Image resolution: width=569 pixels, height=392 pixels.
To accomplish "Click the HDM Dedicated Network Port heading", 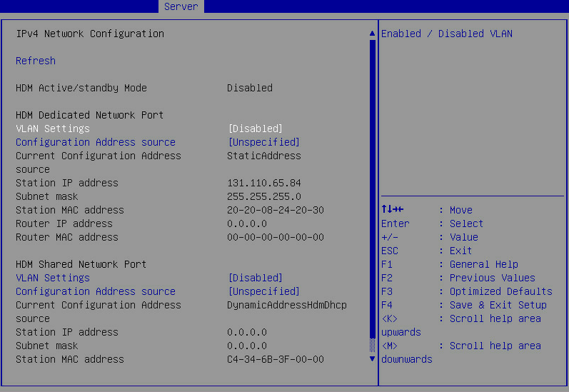I will 90,115.
